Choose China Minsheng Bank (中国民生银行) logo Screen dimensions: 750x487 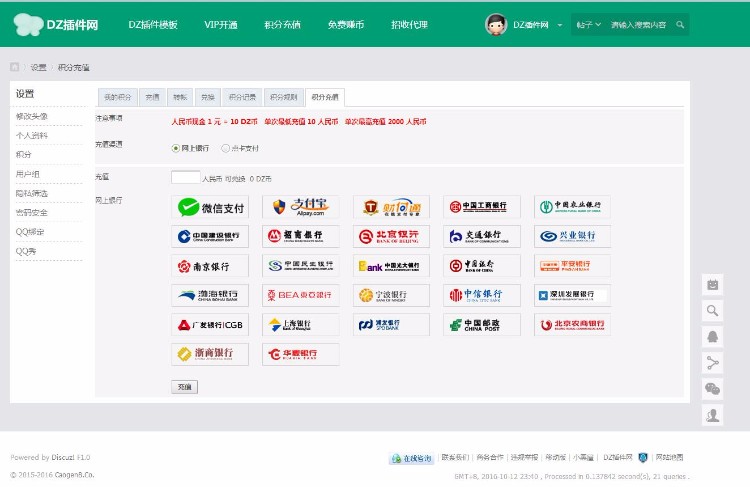(300, 266)
